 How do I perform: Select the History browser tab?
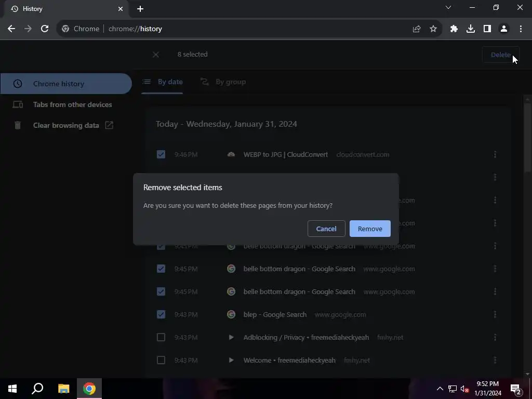[66, 9]
